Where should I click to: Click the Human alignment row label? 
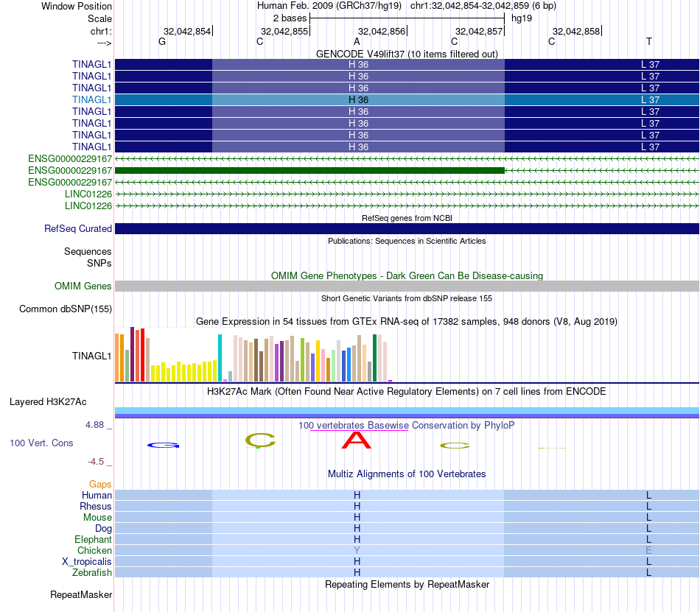[97, 496]
